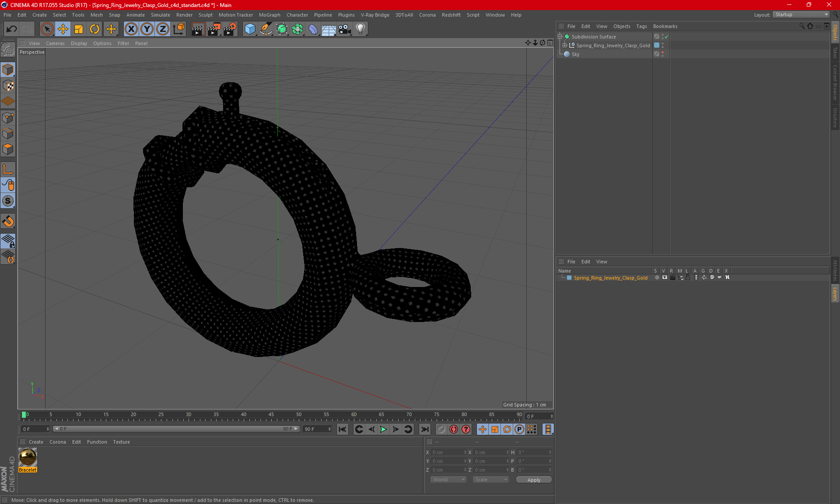Open the MoGraph menu
The image size is (840, 504).
click(x=269, y=15)
